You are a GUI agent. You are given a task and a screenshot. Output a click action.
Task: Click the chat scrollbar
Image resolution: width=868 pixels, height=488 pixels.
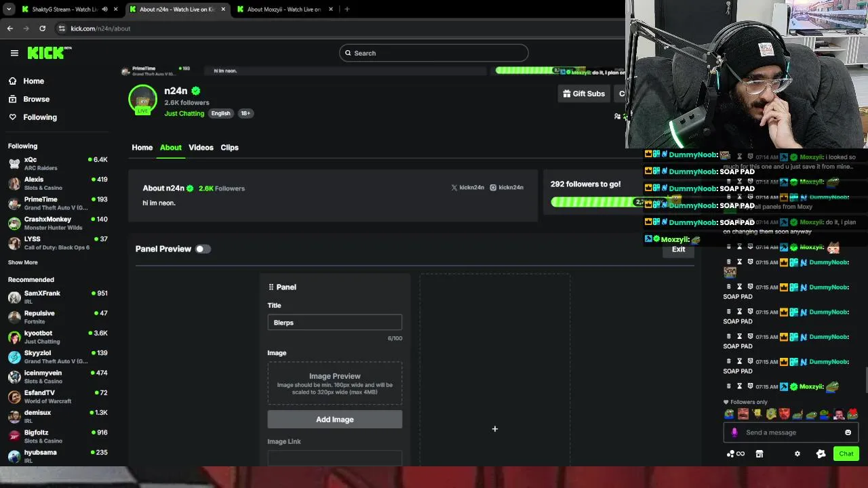(865, 380)
